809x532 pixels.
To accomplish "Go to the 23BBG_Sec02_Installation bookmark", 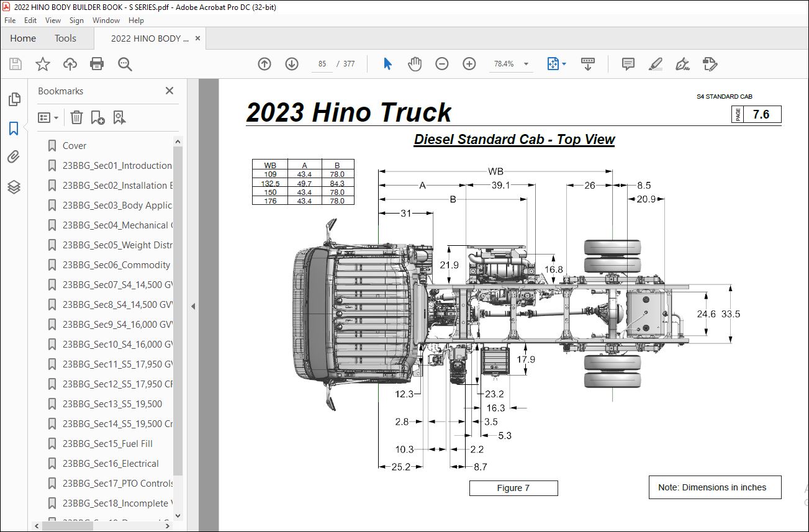I will click(x=117, y=186).
